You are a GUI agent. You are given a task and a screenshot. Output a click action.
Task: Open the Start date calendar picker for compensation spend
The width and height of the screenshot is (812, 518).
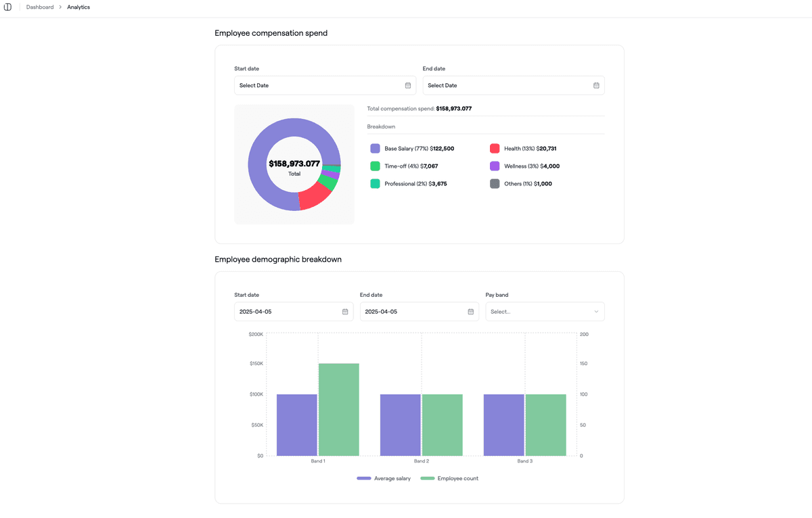click(407, 85)
